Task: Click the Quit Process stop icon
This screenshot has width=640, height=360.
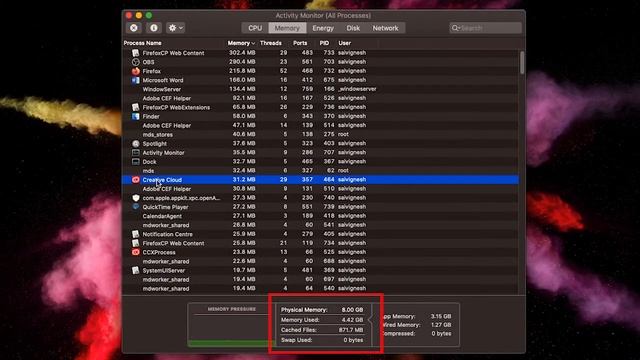Action: coord(134,28)
